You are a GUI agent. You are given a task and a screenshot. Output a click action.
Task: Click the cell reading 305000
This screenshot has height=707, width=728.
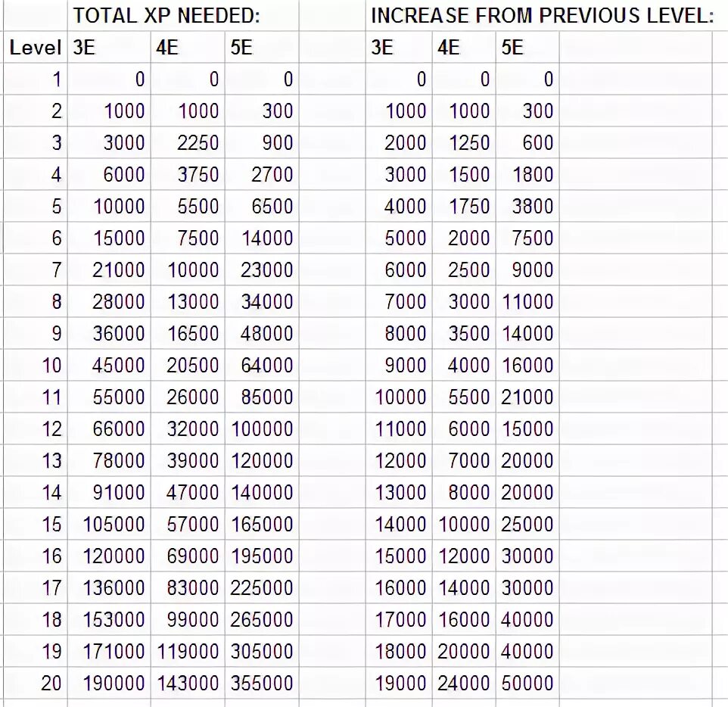coord(262,651)
